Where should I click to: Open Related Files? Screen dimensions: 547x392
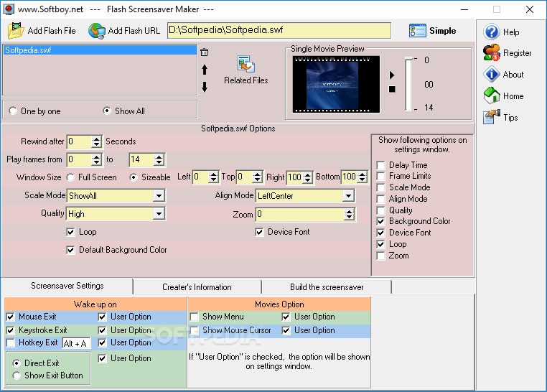tap(246, 70)
